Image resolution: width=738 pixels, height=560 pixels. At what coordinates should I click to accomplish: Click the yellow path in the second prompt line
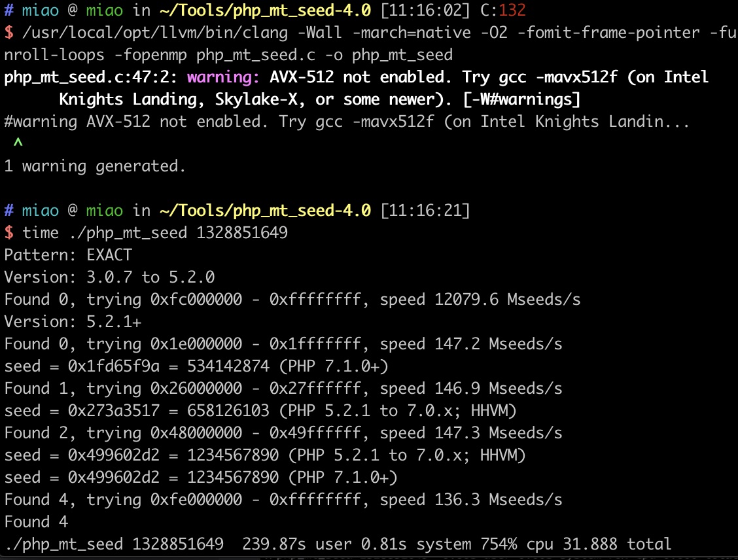[265, 211]
